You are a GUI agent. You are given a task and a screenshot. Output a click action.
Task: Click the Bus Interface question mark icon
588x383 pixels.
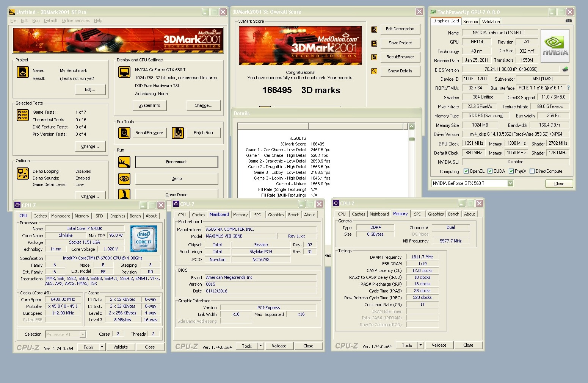click(x=568, y=88)
